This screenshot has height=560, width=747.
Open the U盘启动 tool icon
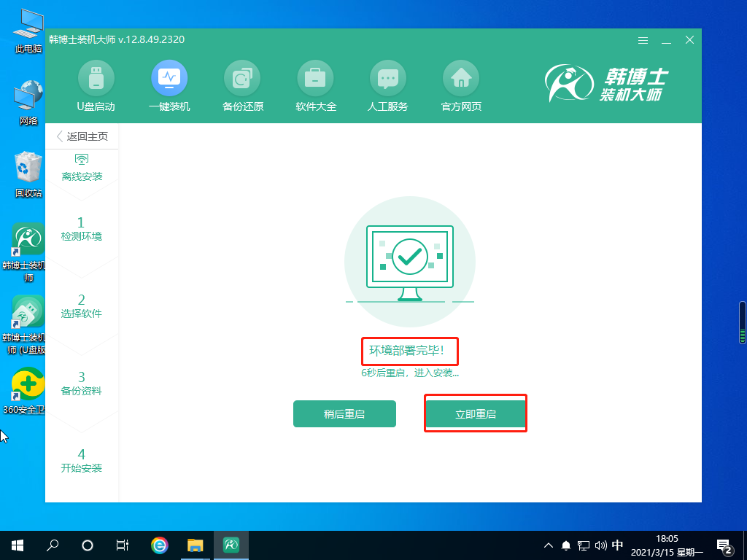(x=96, y=77)
